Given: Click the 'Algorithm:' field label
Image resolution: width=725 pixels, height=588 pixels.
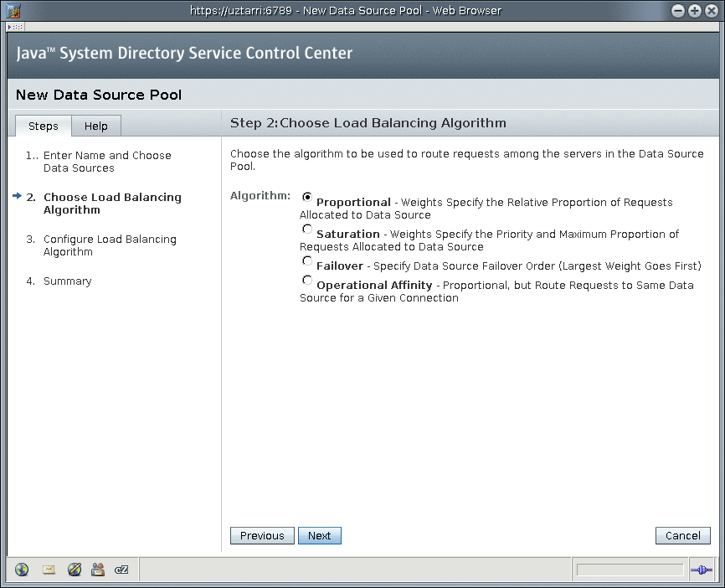Looking at the screenshot, I should tap(260, 196).
